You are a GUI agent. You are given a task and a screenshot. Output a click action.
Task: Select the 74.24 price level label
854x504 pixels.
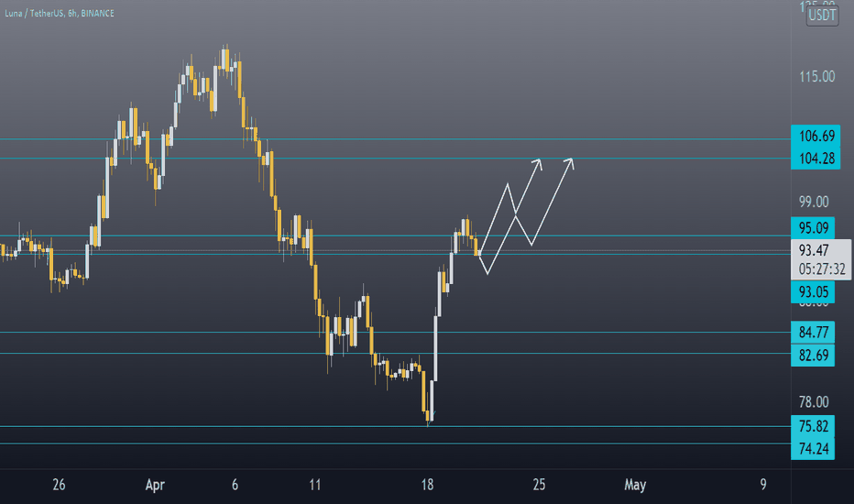pyautogui.click(x=813, y=449)
